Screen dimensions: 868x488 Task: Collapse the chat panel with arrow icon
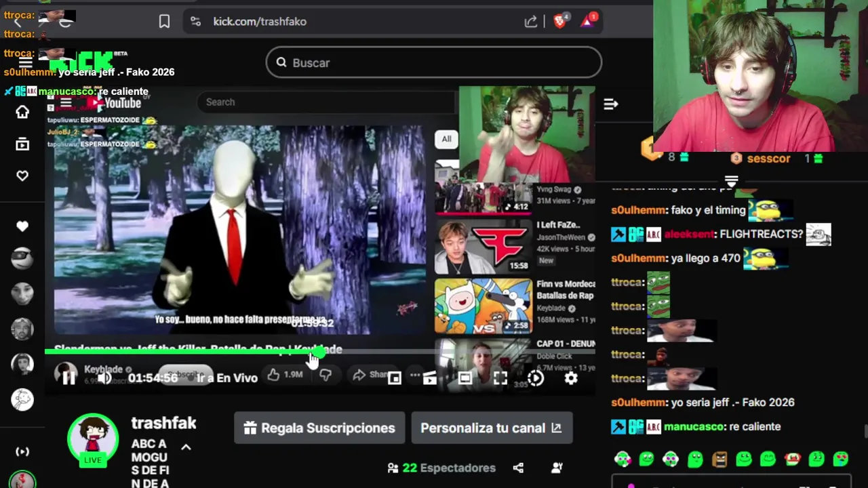pyautogui.click(x=611, y=104)
